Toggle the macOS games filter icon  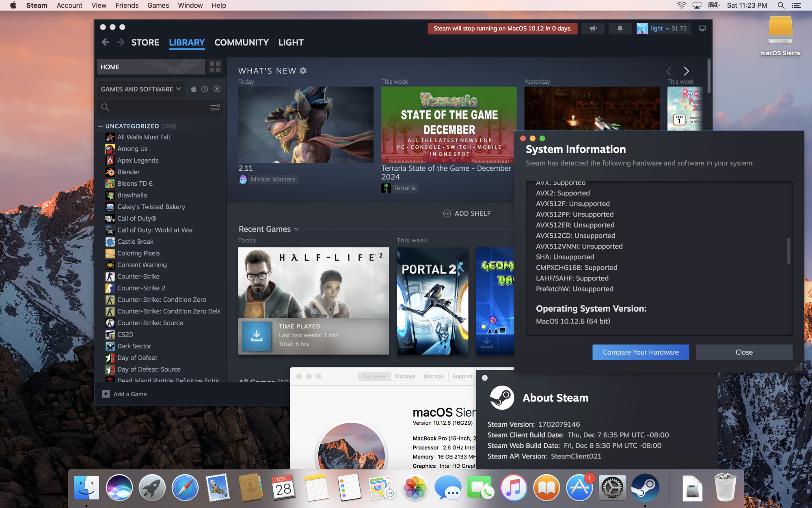coord(194,89)
